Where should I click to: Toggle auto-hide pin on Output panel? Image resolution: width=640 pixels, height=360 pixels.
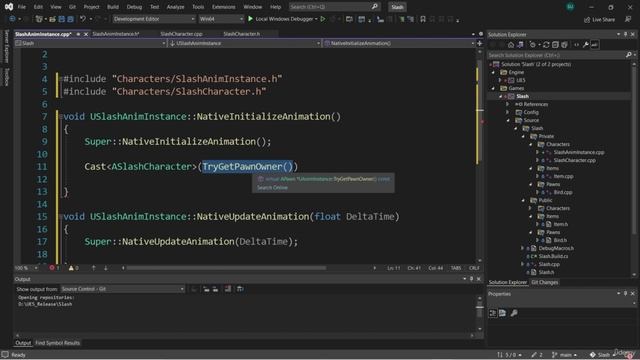point(471,279)
